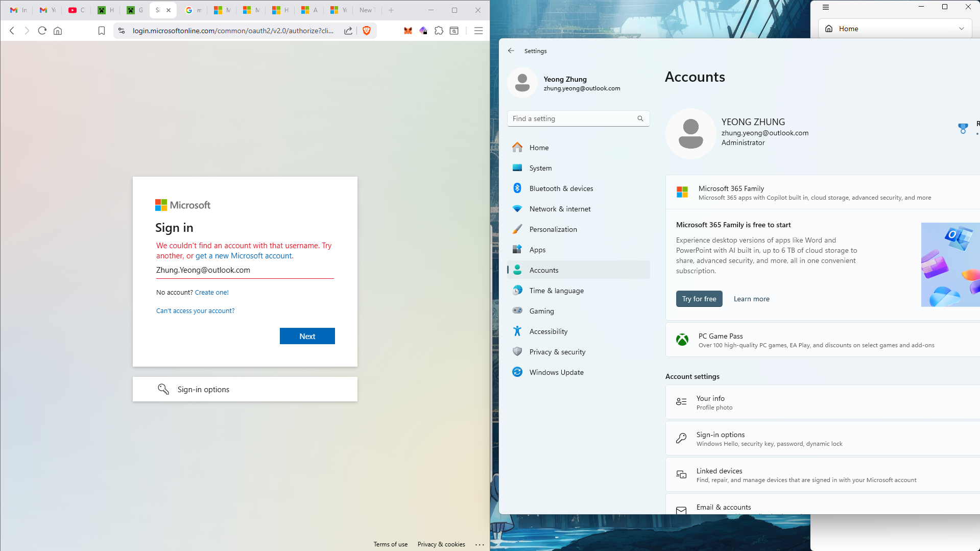The height and width of the screenshot is (551, 980).
Task: Click the Try for free button
Action: click(699, 299)
